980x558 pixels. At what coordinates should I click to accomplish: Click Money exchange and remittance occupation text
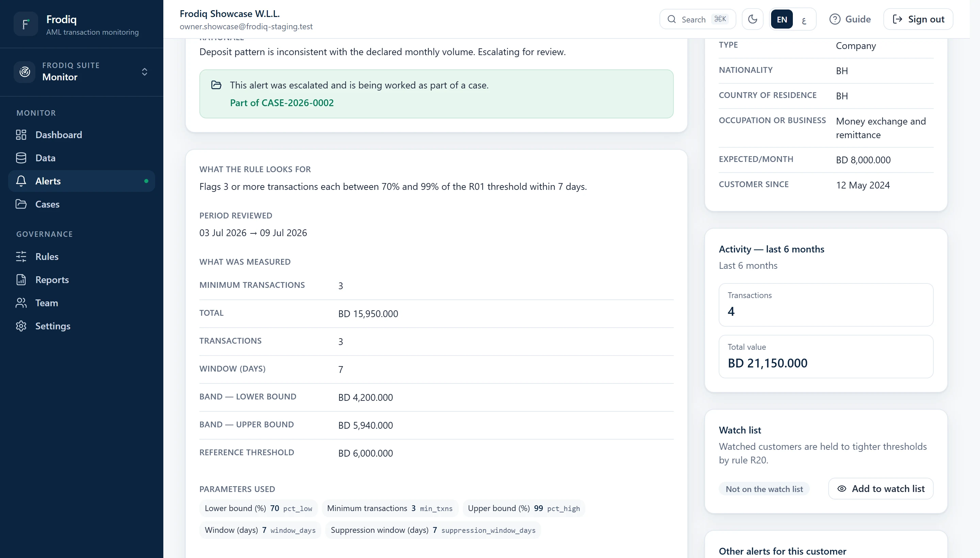click(881, 128)
